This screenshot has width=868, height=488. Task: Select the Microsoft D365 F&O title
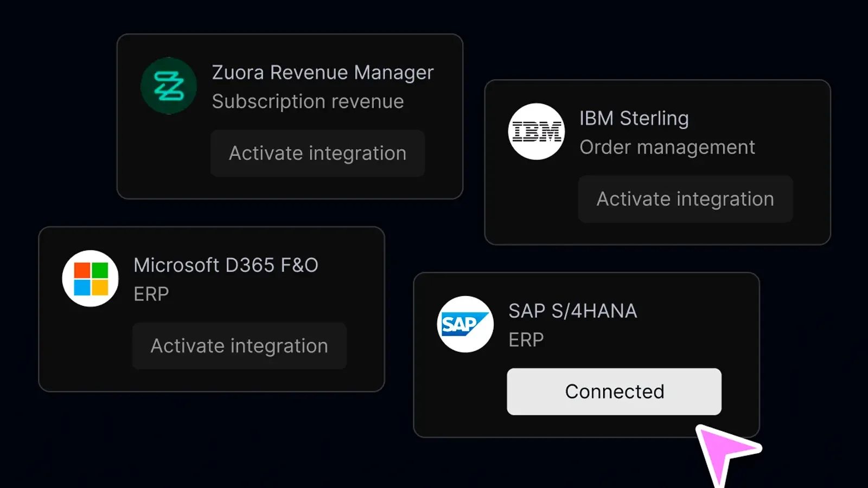point(226,265)
